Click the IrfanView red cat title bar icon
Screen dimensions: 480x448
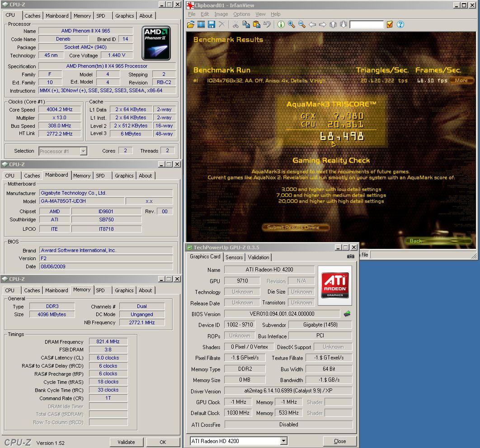(190, 5)
